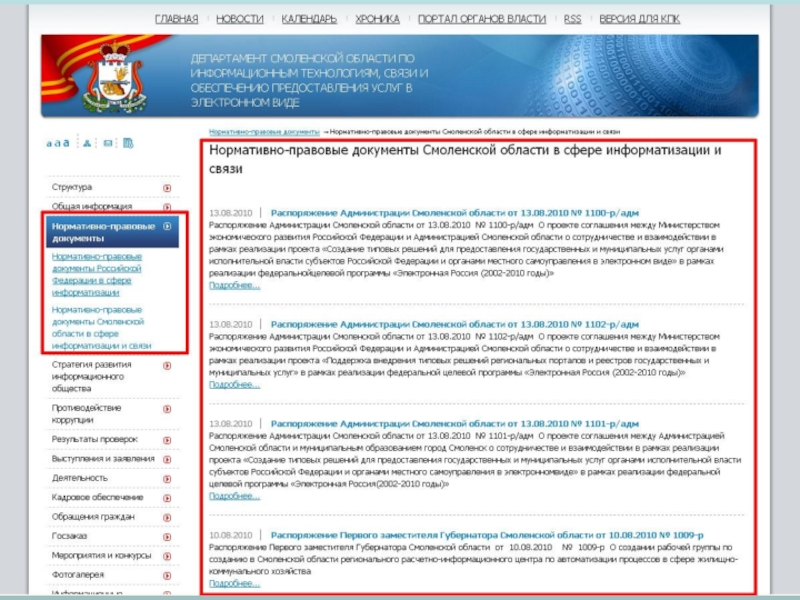This screenshot has width=800, height=600.
Task: Set the largest font size 'a'
Action: [66, 143]
